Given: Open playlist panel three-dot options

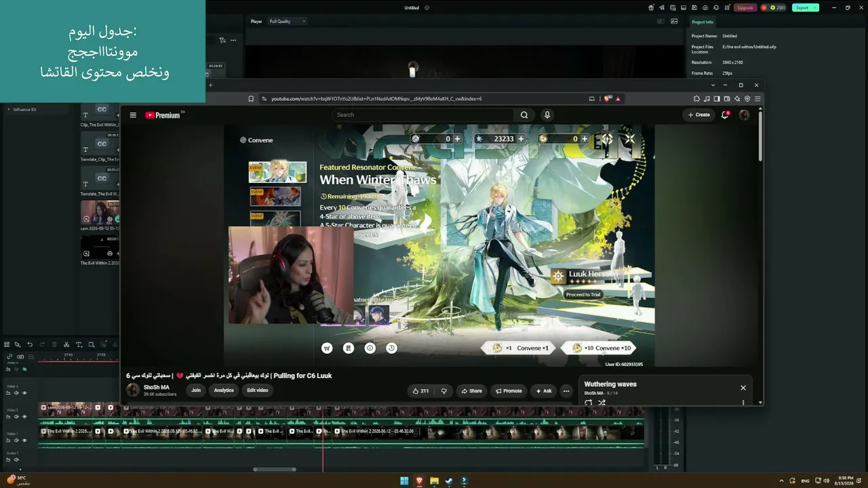Looking at the screenshot, I should 743,403.
